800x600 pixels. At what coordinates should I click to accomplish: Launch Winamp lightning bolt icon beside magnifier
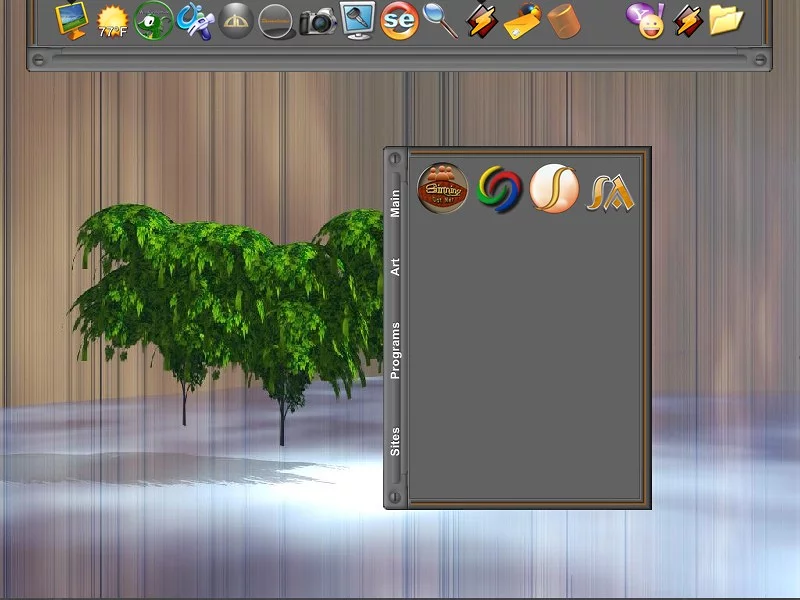[x=482, y=20]
